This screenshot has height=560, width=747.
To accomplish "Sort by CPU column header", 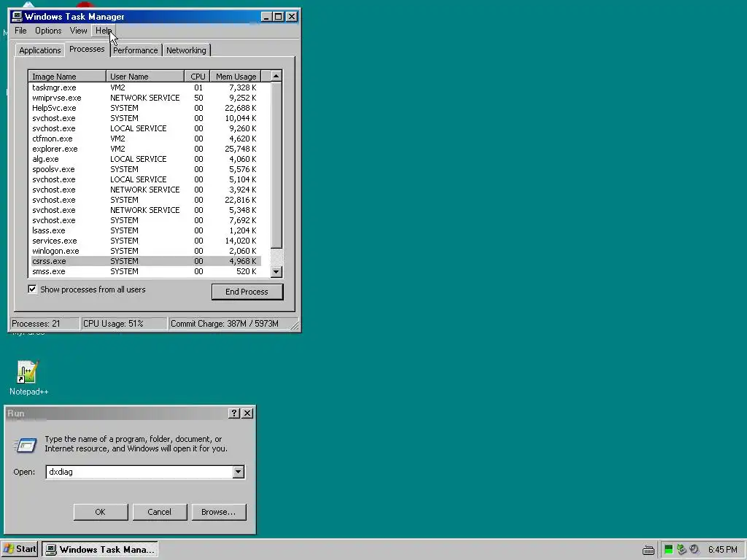I will 197,76.
